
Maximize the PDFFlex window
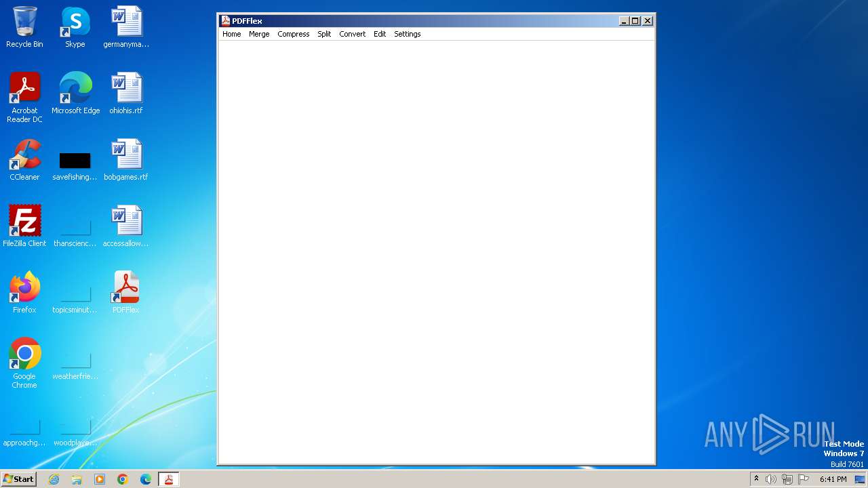(x=635, y=21)
